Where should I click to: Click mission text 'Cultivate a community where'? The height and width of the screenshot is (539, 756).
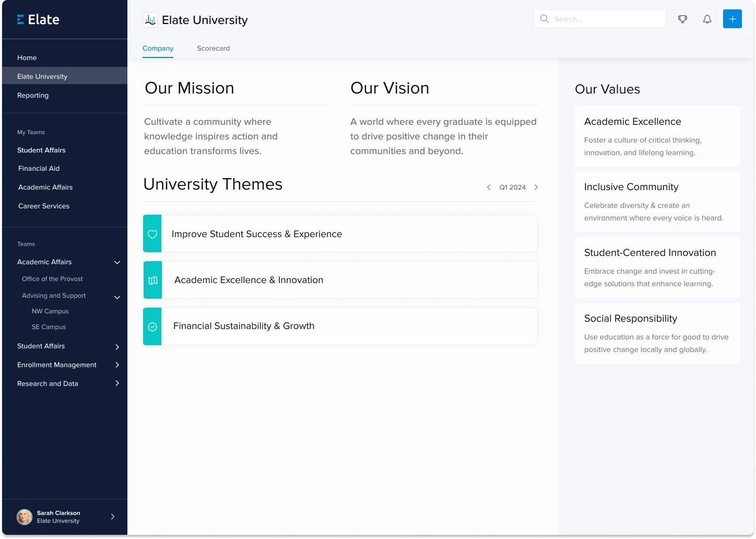click(208, 122)
